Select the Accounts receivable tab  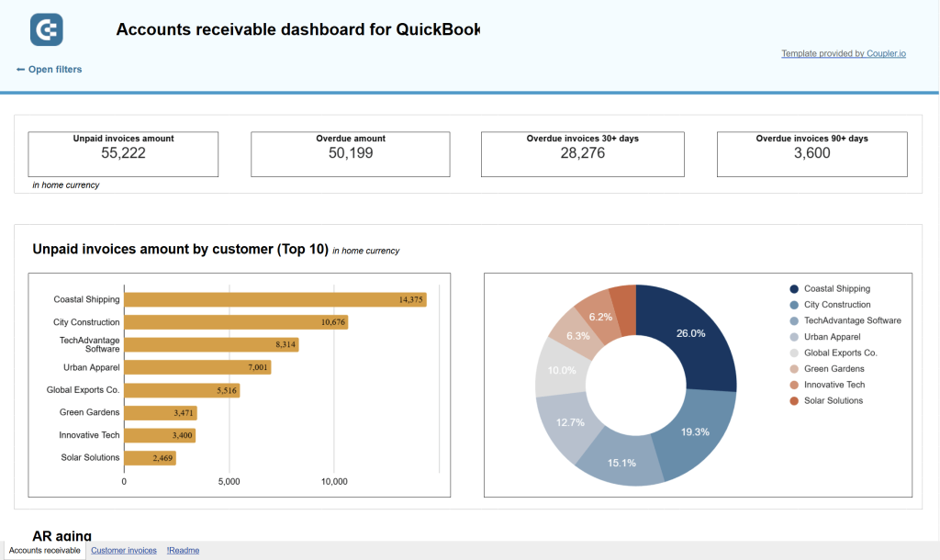click(x=44, y=550)
